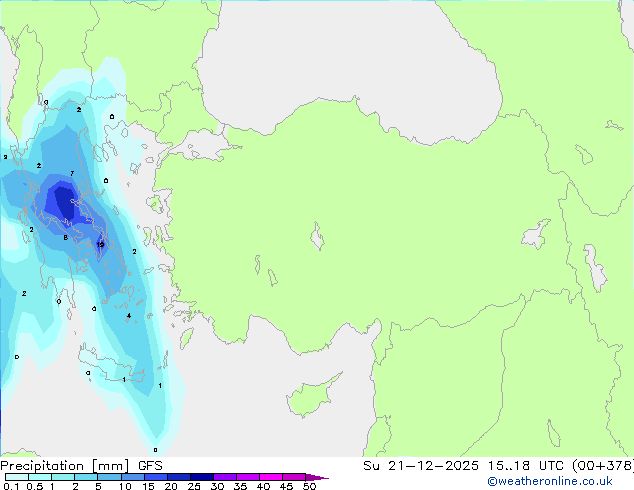Click the above-50 mm legend arrow tip
634x490 pixels.
pyautogui.click(x=317, y=477)
